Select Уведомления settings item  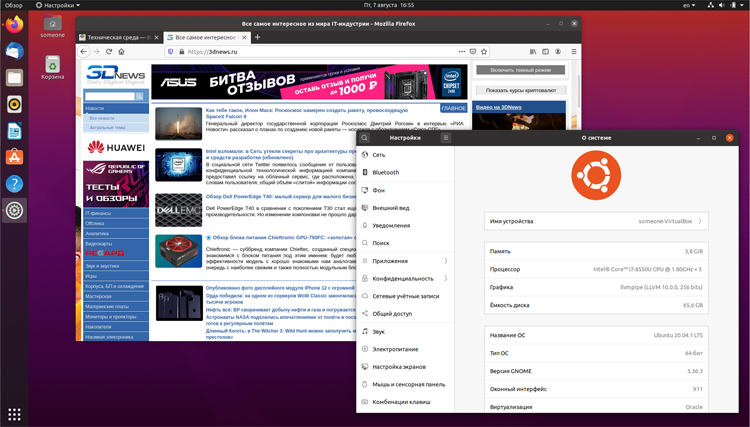(405, 226)
